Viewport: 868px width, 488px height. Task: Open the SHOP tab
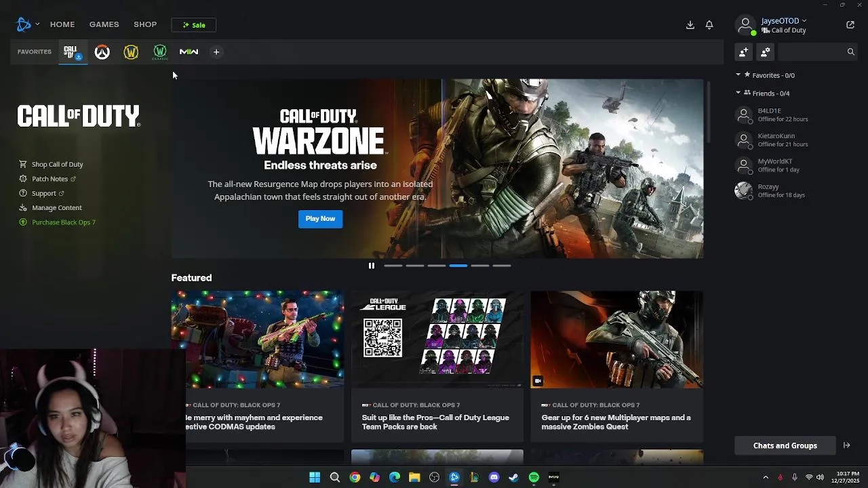[145, 24]
